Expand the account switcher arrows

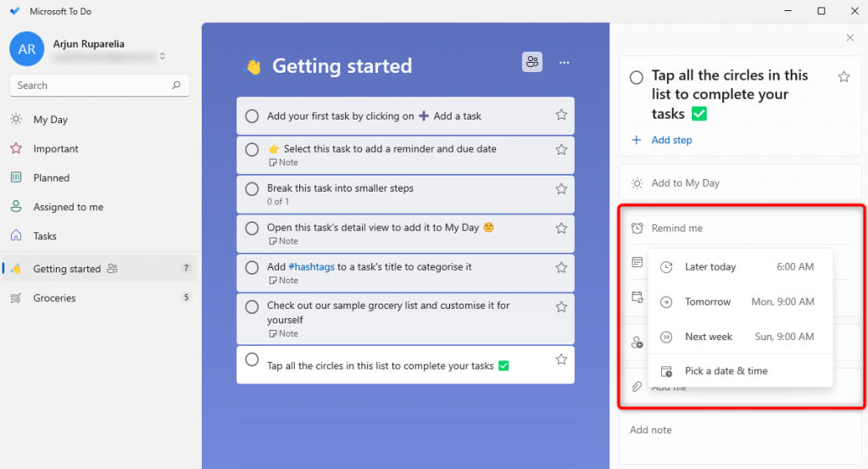[x=162, y=56]
